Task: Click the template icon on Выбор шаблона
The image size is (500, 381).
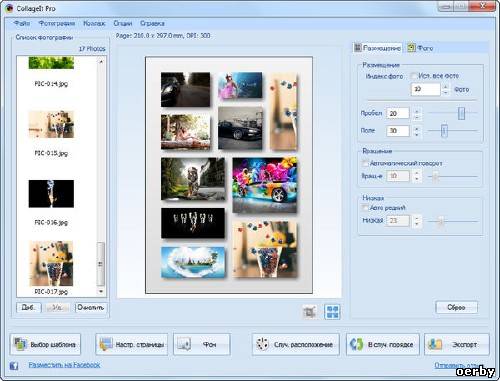Action: point(20,344)
